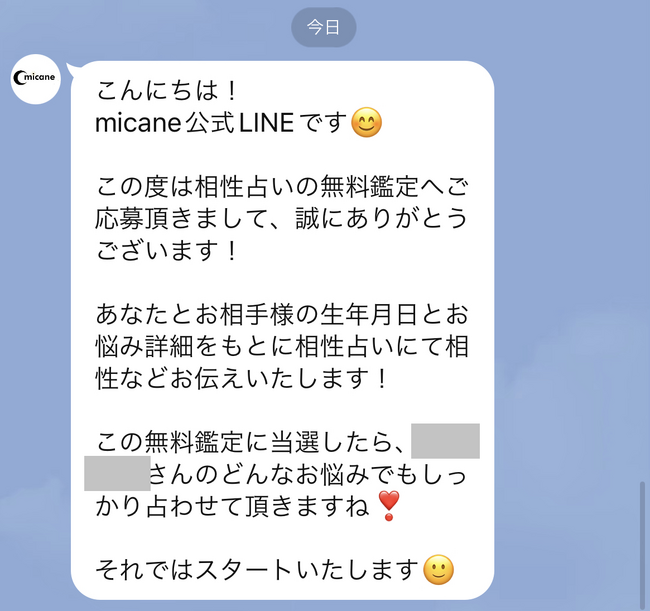
Task: Click the line 性などお伝えいたします！
Action: (x=242, y=378)
